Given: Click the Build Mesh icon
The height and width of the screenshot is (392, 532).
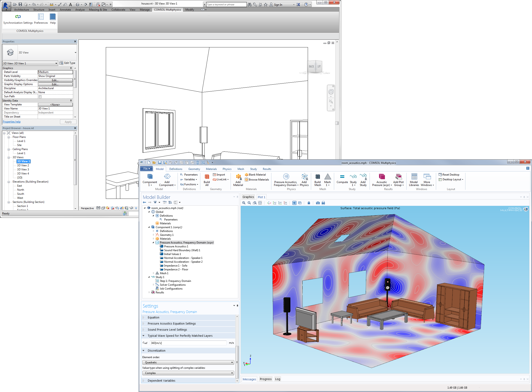Looking at the screenshot, I should [x=317, y=177].
